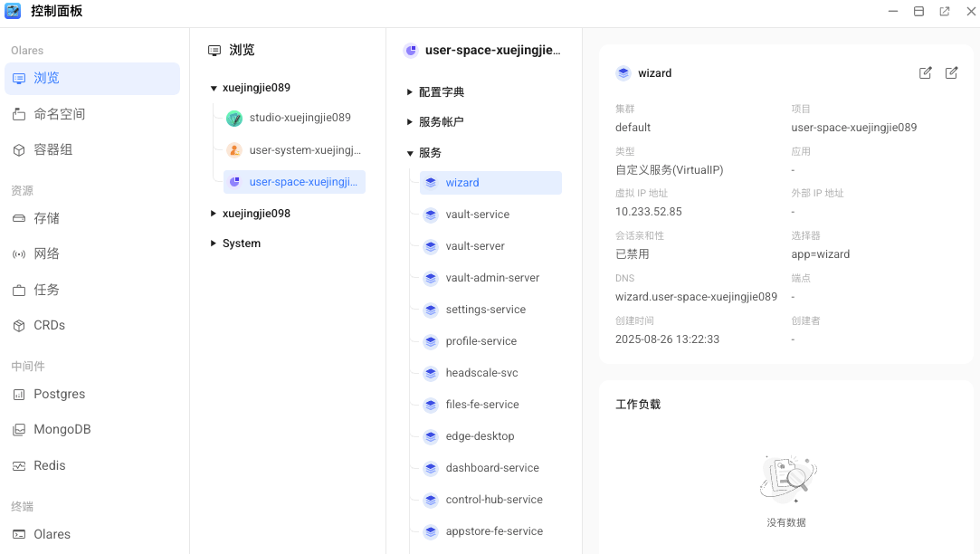Open Postgres middleware page
The height and width of the screenshot is (554, 980).
[59, 394]
